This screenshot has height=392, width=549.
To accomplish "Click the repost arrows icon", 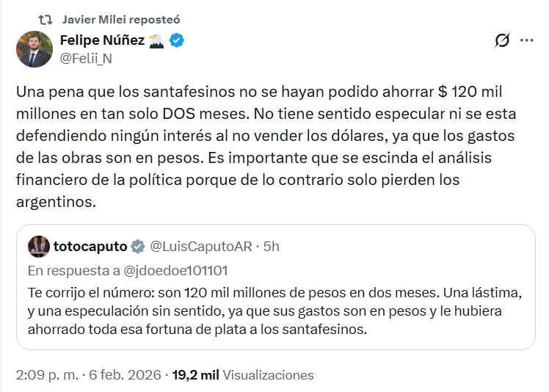I will [45, 19].
